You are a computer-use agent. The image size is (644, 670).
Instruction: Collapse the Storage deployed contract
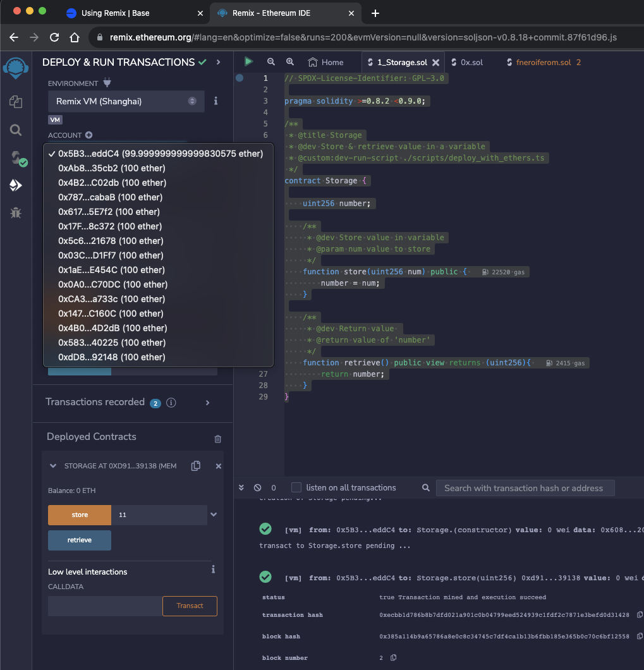click(53, 466)
